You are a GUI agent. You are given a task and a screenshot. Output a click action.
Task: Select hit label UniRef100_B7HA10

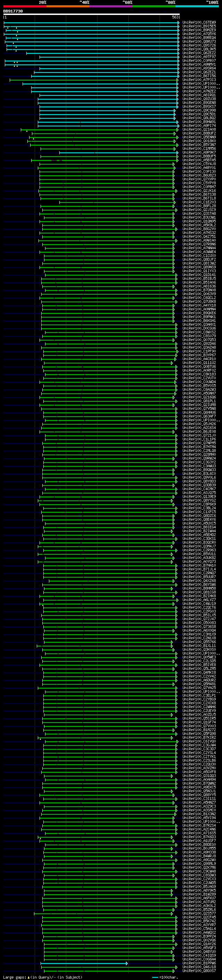[x=199, y=565]
